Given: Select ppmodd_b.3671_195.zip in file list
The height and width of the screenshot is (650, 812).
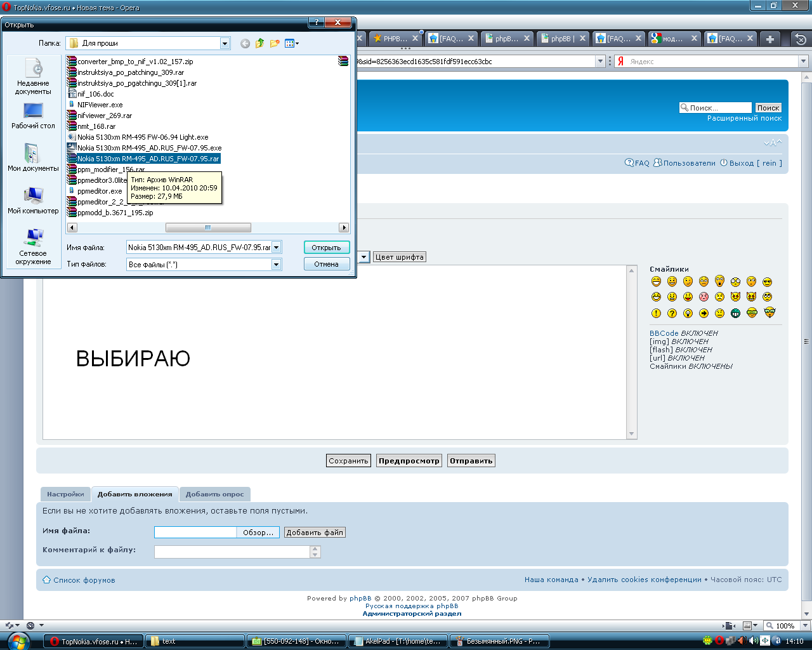Looking at the screenshot, I should pyautogui.click(x=115, y=213).
